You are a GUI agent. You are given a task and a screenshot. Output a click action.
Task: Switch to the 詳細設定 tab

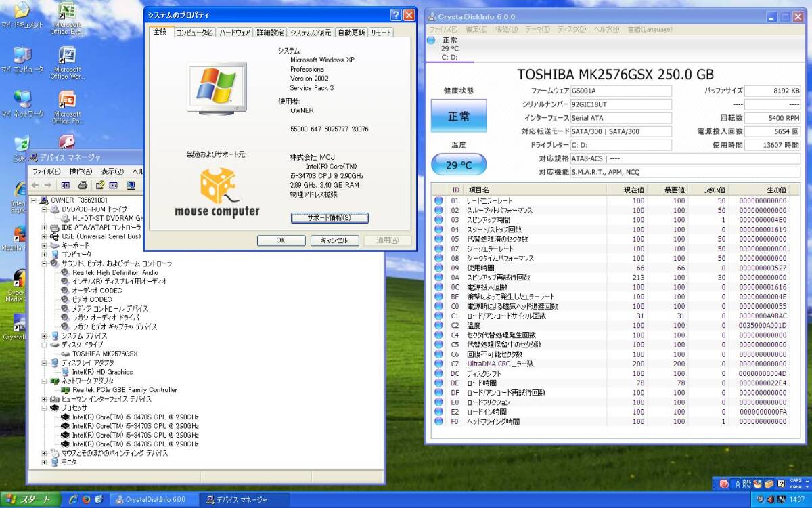point(271,33)
